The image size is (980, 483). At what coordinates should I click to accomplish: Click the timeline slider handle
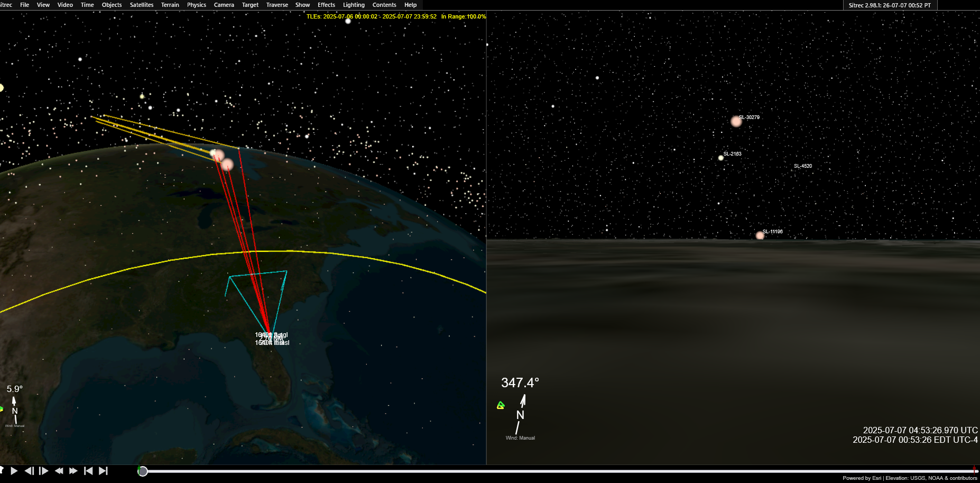pos(143,471)
